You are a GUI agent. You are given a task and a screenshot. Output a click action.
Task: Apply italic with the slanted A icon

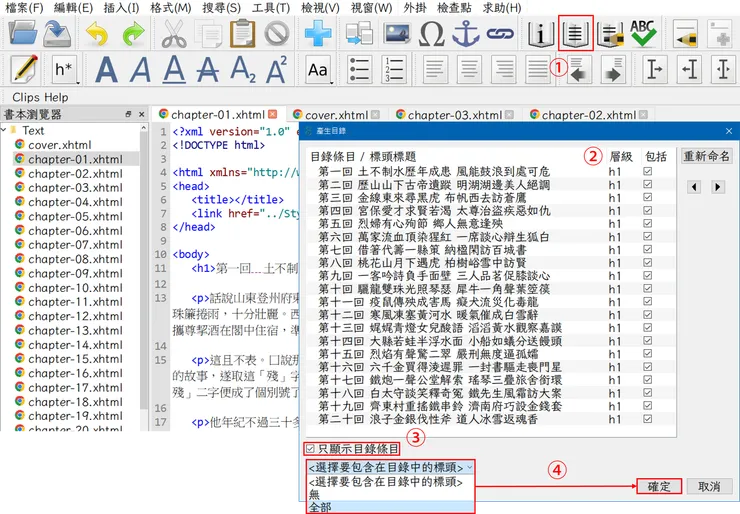(140, 70)
